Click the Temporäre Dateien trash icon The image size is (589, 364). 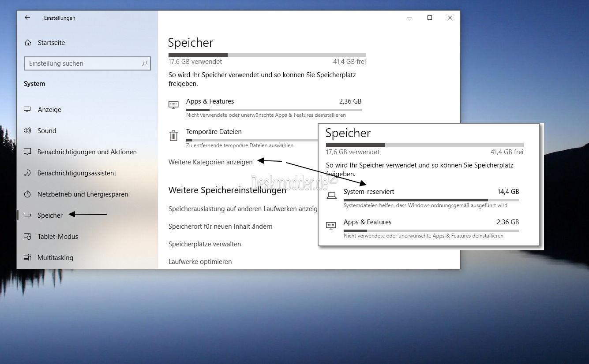pyautogui.click(x=173, y=135)
